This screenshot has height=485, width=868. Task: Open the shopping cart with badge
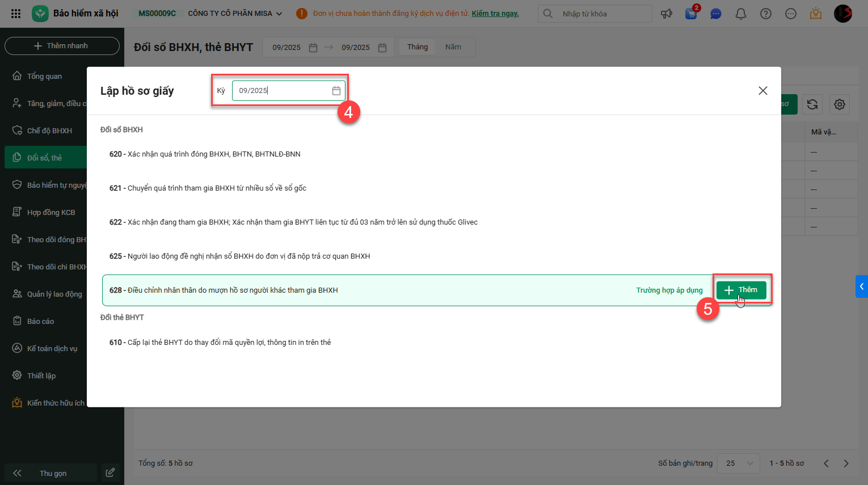[692, 13]
